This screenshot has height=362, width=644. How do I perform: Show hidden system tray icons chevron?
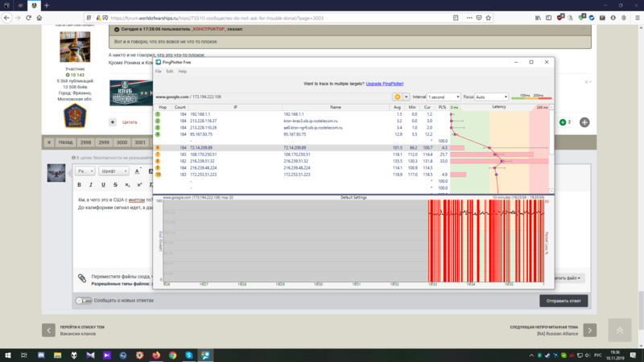point(531,355)
